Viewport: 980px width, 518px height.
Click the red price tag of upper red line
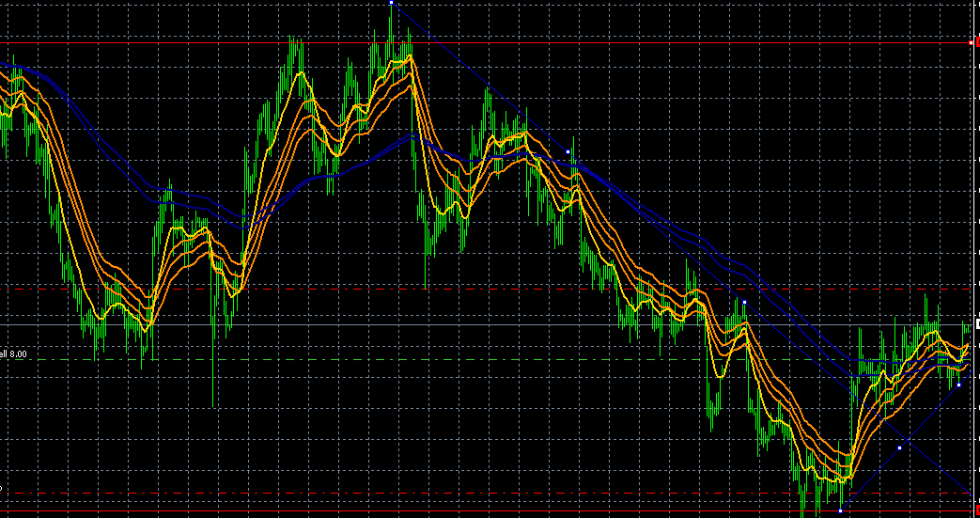(x=977, y=42)
